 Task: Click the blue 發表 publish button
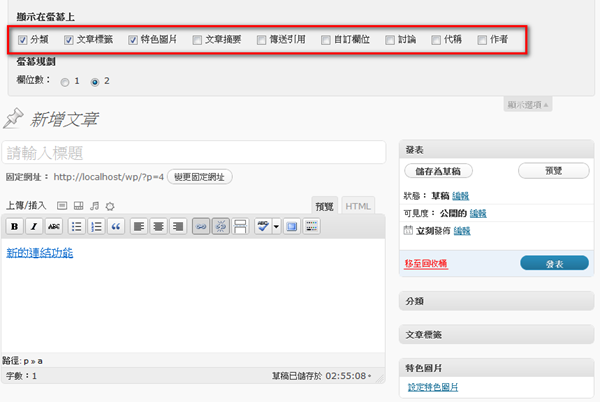click(554, 264)
